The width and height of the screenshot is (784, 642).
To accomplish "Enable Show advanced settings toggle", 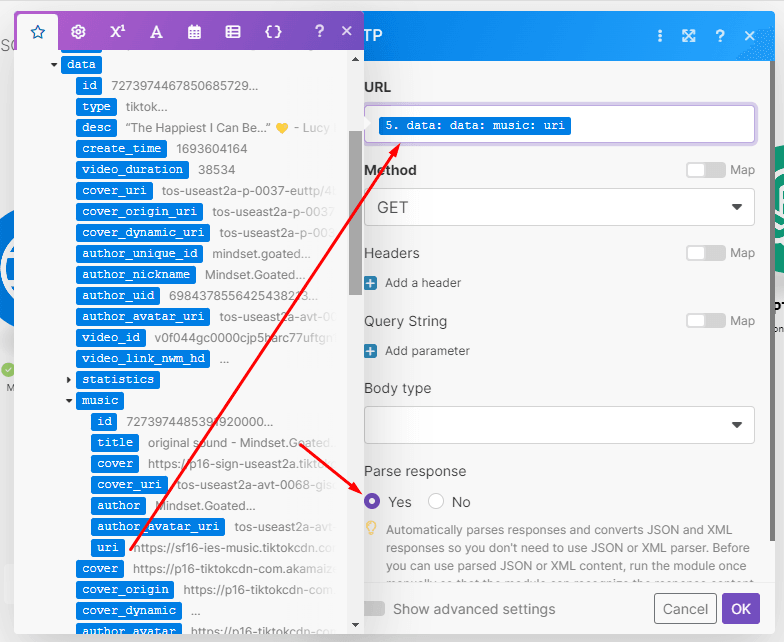I will tap(376, 609).
